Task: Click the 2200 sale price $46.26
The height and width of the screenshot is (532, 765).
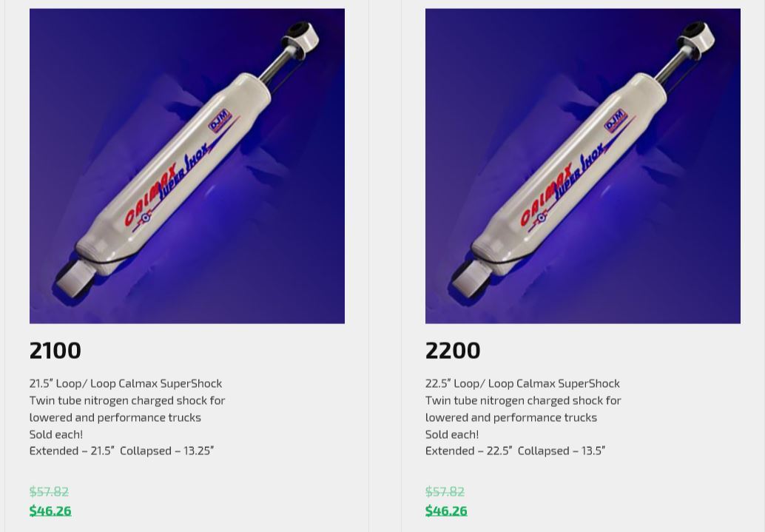Action: (446, 511)
